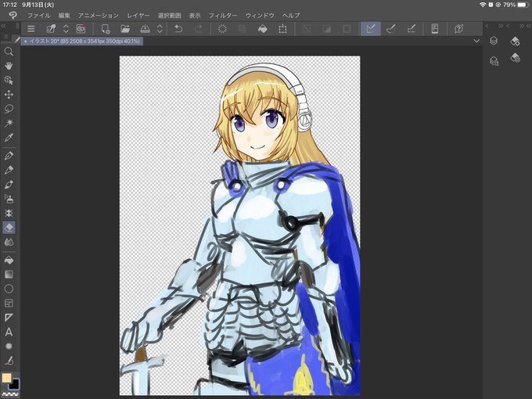
Task: Click the main drawing color swatch
Action: [x=6, y=378]
